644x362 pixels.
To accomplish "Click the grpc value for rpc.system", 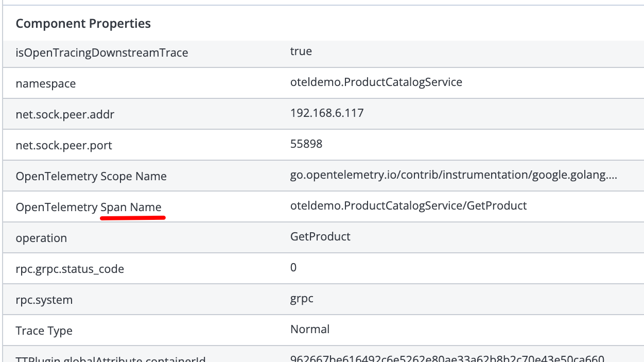I will [x=302, y=299].
